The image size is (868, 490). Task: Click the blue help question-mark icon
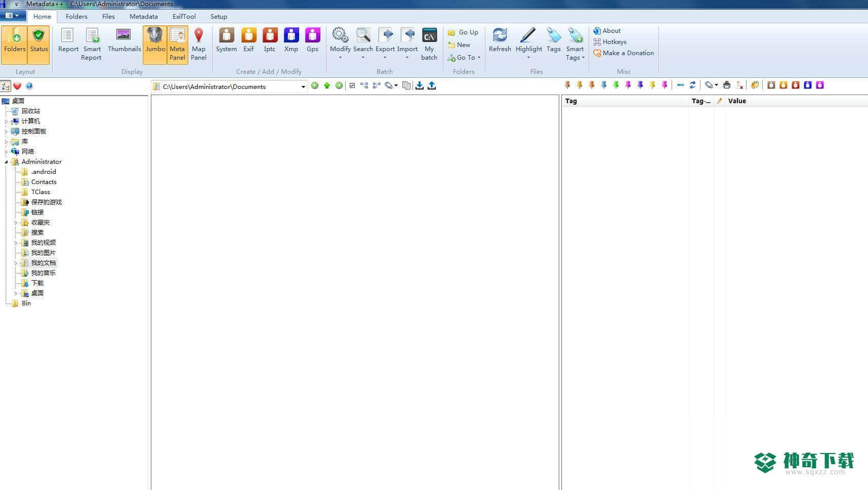click(29, 86)
